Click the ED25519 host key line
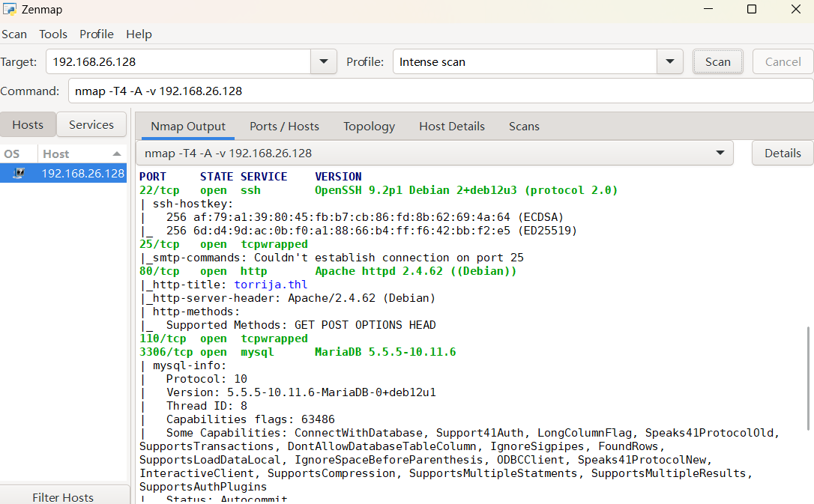 click(x=358, y=231)
